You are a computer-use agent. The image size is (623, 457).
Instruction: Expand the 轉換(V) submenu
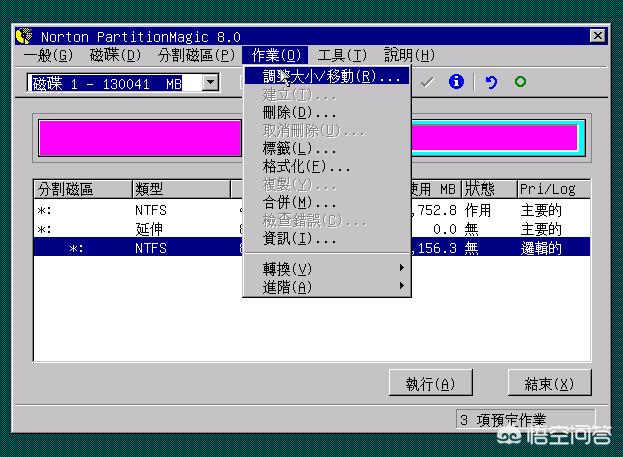[327, 269]
